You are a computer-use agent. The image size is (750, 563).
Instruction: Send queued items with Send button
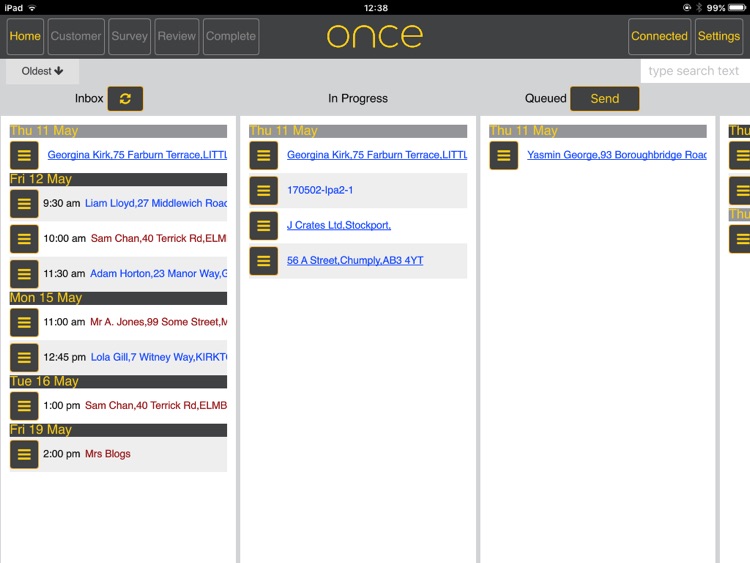click(x=605, y=99)
